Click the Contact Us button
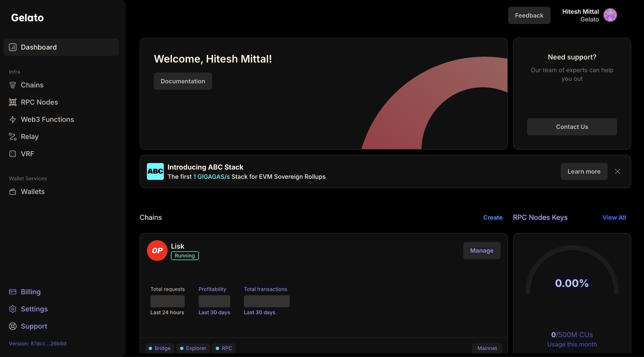Screen dimensions: 644x357 tap(572, 127)
